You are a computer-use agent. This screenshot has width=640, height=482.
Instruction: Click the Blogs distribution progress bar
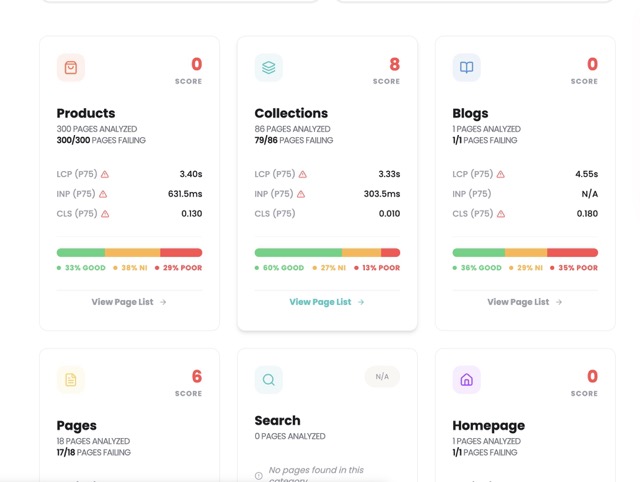pos(525,253)
